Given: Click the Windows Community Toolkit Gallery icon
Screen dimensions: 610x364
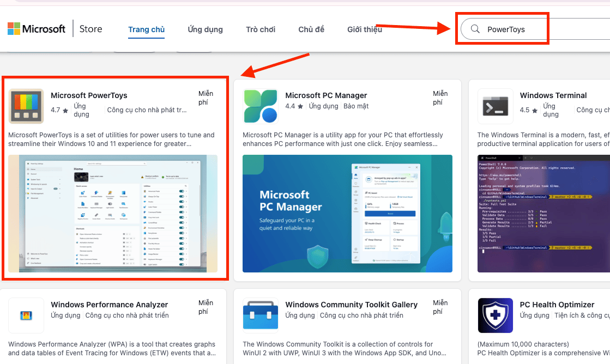Looking at the screenshot, I should click(261, 316).
